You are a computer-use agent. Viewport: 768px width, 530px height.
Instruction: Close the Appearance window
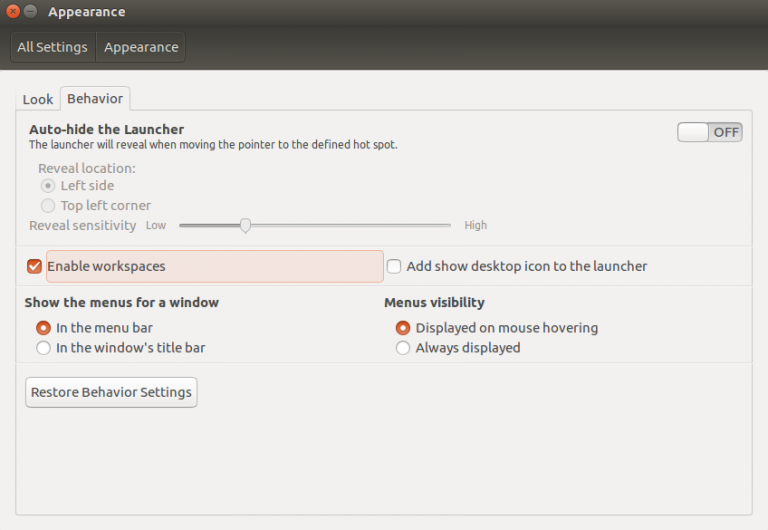[x=12, y=12]
